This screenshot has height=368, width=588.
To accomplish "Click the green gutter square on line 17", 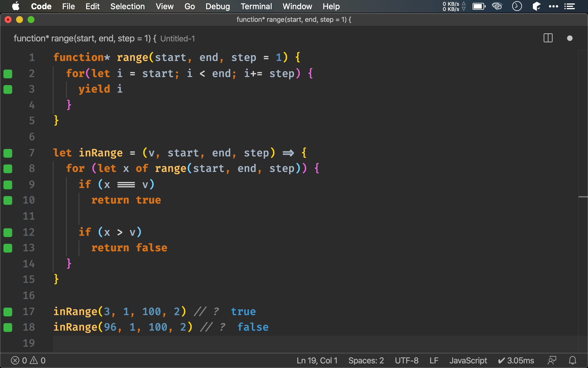I will (8, 312).
